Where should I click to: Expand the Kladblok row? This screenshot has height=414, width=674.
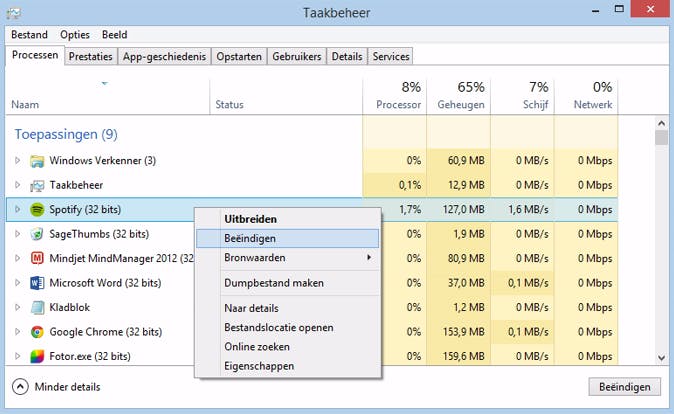coord(17,307)
